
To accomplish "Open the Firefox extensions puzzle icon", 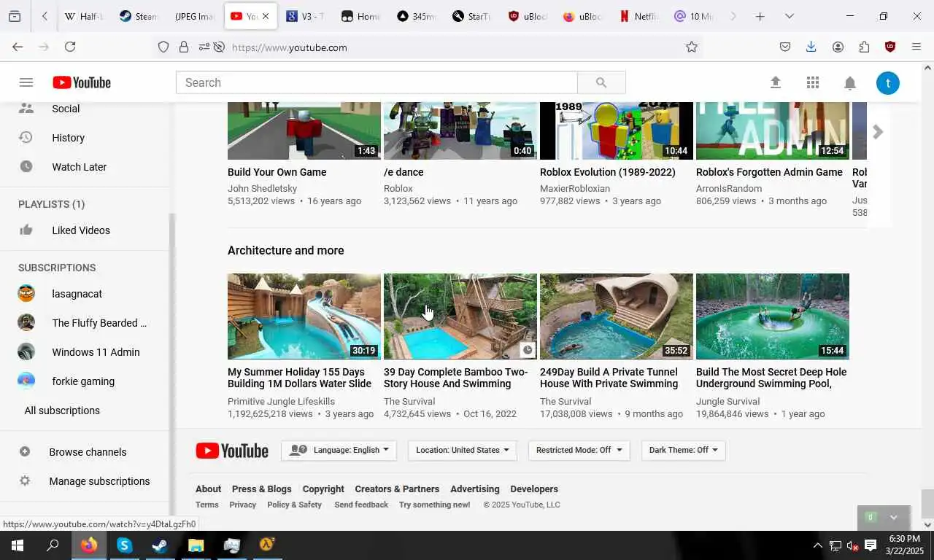I will (864, 47).
